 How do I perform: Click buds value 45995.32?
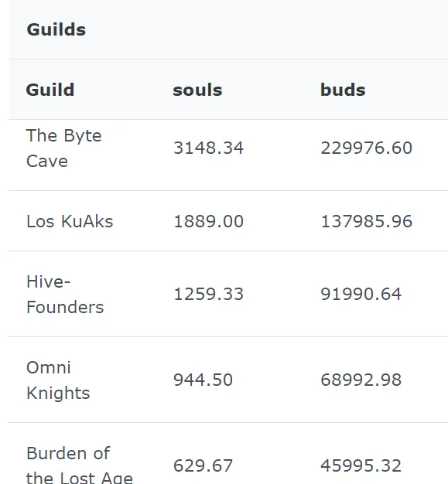tap(361, 465)
